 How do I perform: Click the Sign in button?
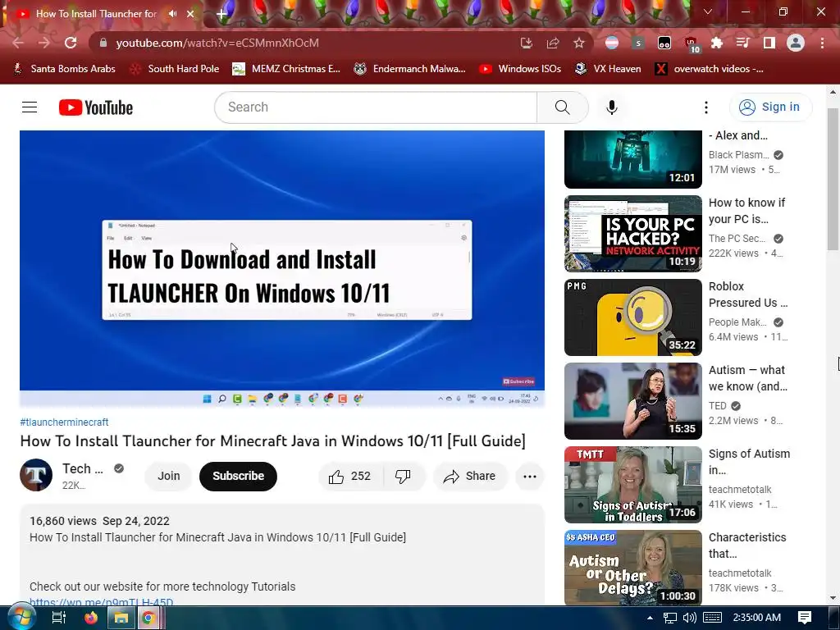pyautogui.click(x=770, y=107)
